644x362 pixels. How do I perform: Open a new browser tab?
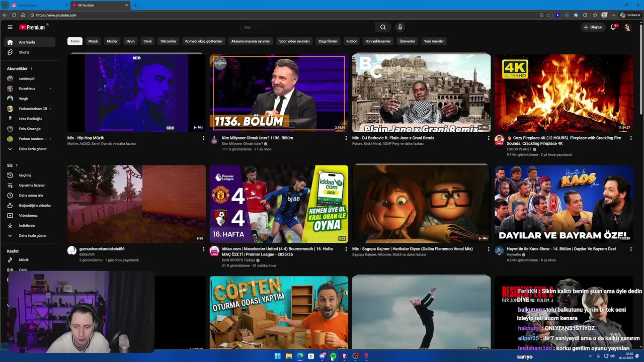pyautogui.click(x=135, y=5)
